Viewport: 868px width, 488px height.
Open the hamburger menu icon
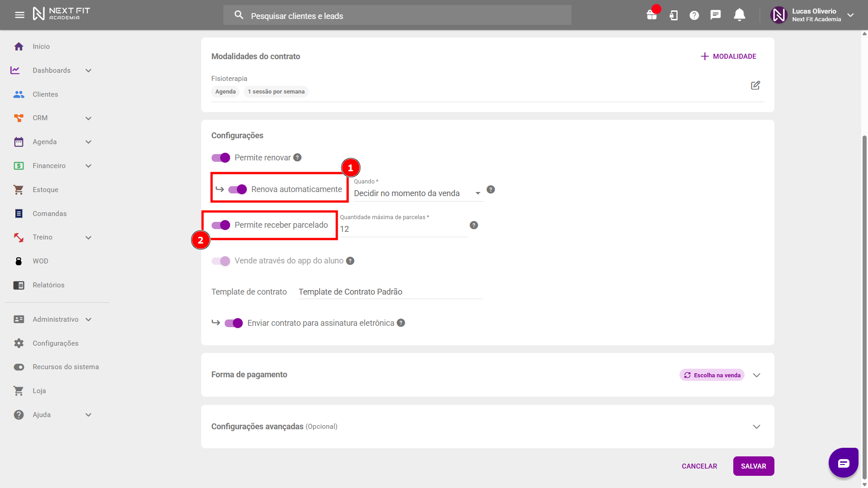pos(19,15)
